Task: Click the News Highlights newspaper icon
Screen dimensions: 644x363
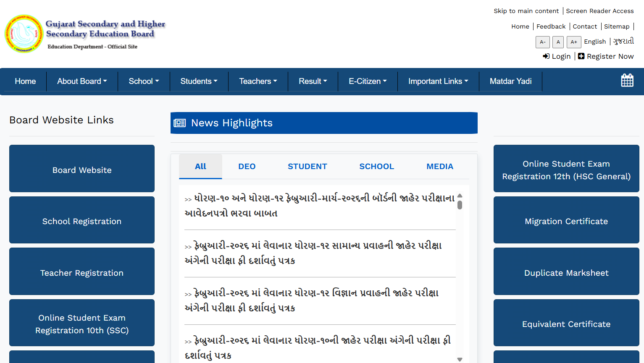Action: [180, 123]
